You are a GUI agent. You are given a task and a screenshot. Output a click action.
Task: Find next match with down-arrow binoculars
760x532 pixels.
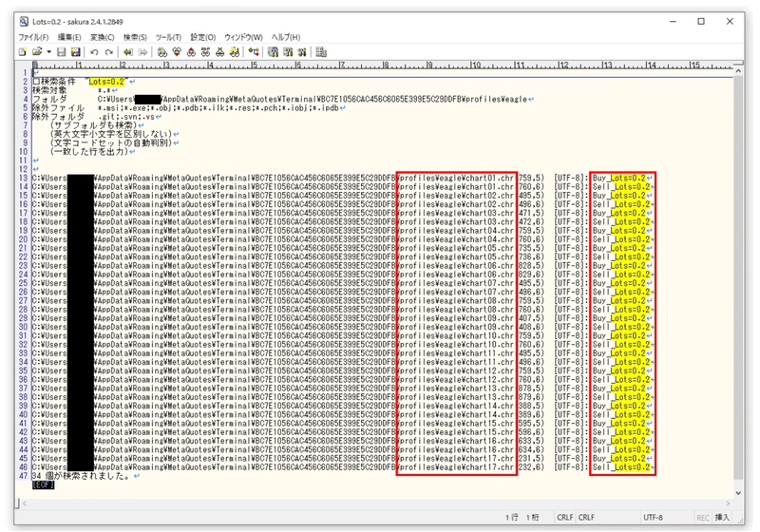click(177, 52)
